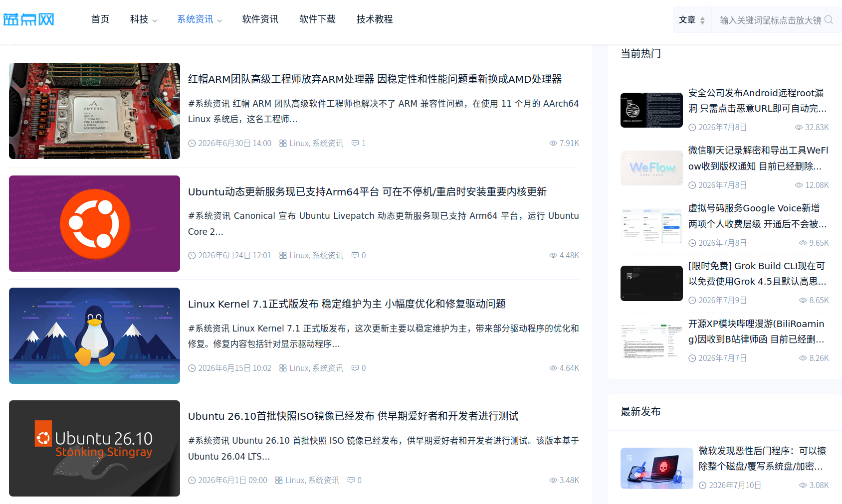Click Nebula Security dark sidebar thumbnail

(651, 110)
